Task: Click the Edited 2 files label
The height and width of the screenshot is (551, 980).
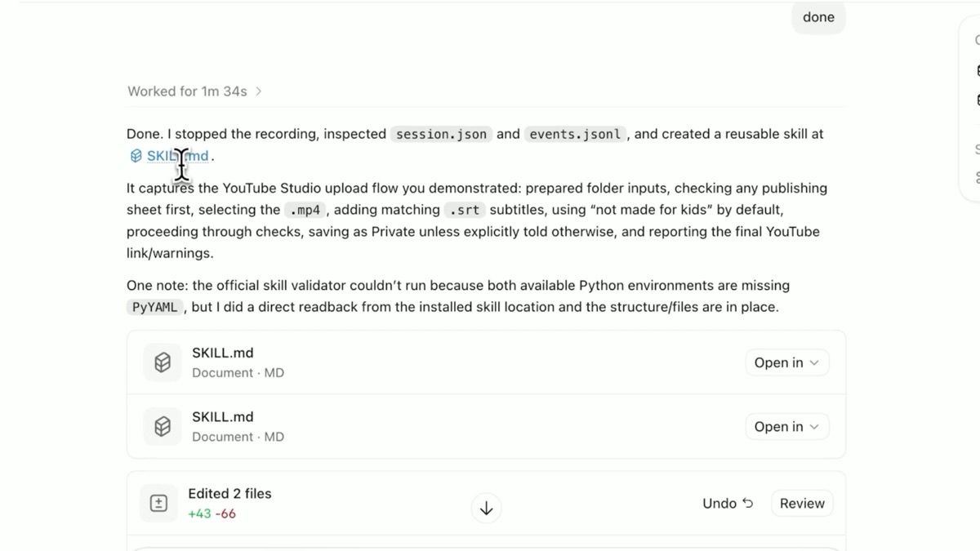Action: click(x=229, y=494)
